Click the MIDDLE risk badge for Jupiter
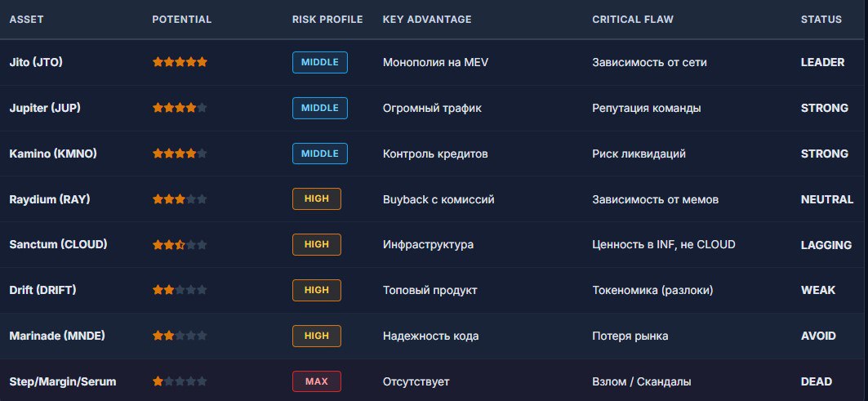Image resolution: width=868 pixels, height=401 pixels. click(x=320, y=108)
